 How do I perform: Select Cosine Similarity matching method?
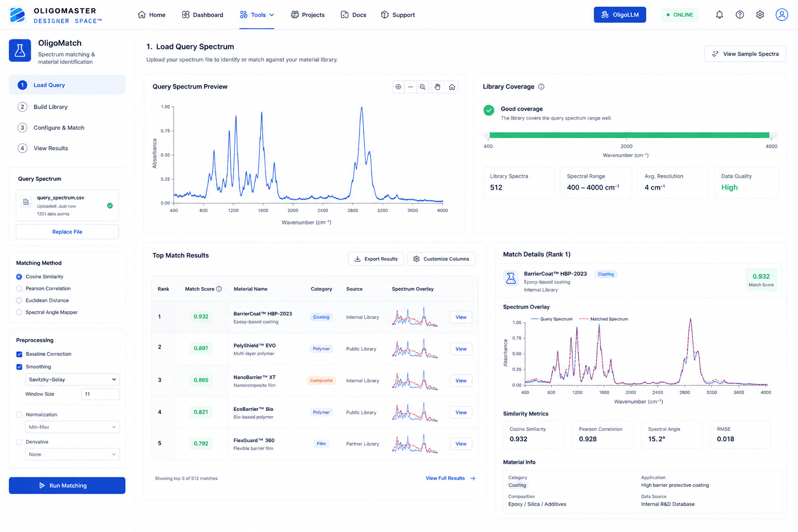coord(19,277)
